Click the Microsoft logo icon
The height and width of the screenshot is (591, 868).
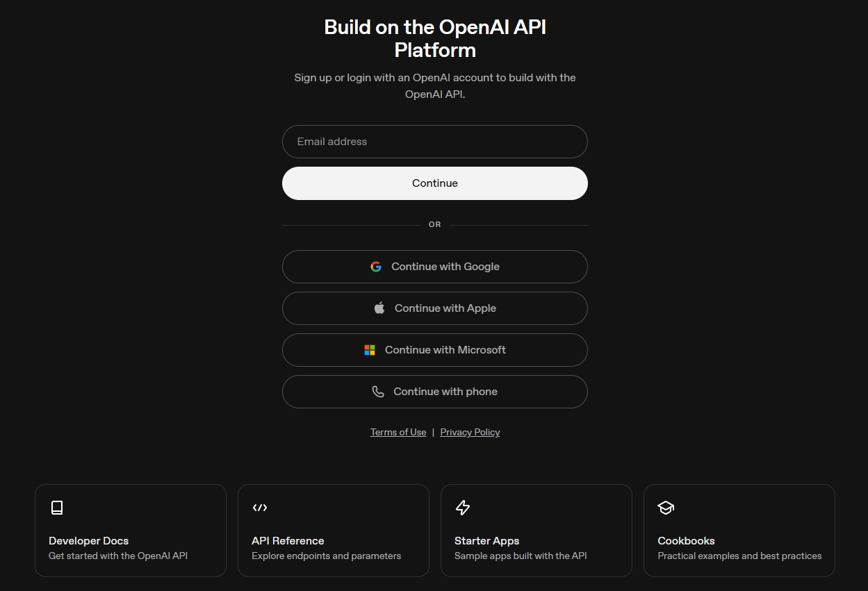[x=370, y=350]
